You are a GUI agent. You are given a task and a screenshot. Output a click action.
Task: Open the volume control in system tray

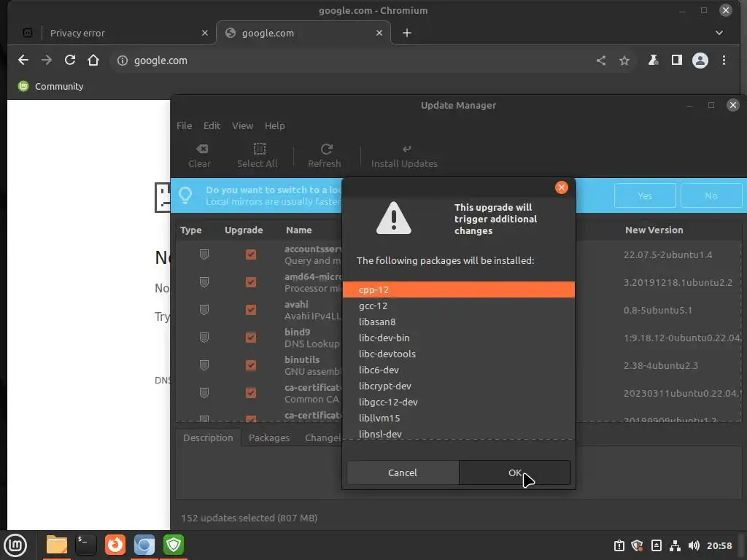[x=694, y=545]
